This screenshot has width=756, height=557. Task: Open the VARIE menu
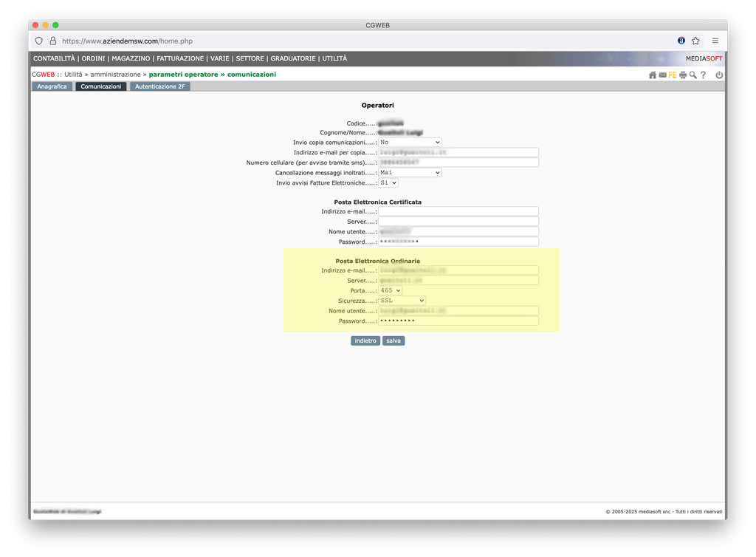point(220,58)
